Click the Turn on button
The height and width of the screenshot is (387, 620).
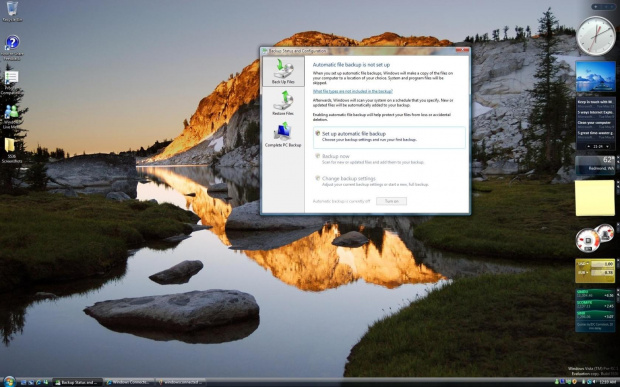click(x=391, y=201)
